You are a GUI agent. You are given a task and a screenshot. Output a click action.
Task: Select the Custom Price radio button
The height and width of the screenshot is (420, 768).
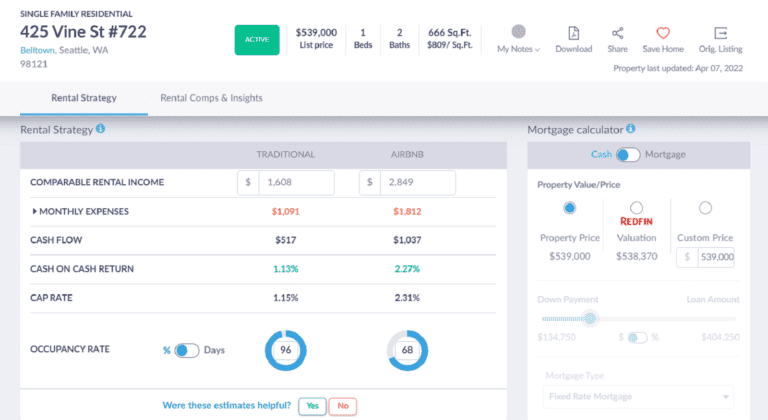[x=705, y=208]
